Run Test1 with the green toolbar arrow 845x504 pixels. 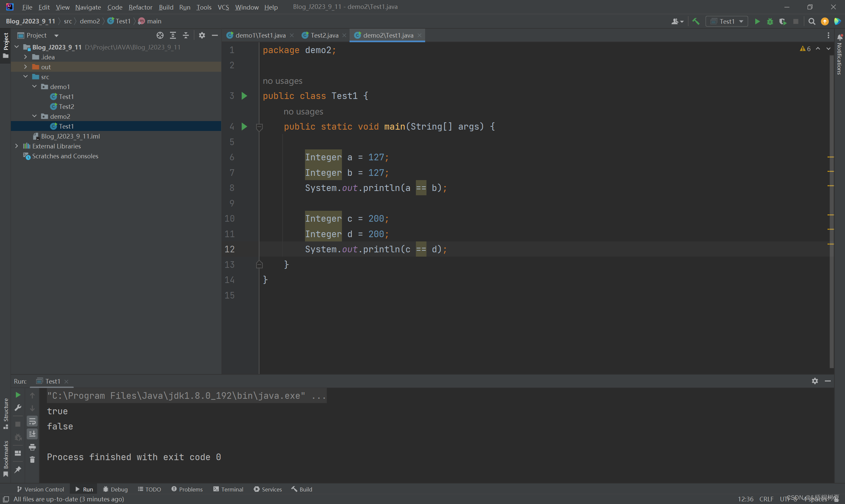click(x=757, y=21)
